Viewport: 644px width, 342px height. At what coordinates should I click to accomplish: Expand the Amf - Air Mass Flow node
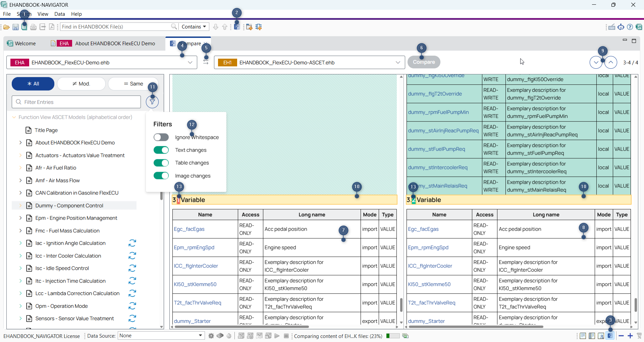pyautogui.click(x=20, y=180)
